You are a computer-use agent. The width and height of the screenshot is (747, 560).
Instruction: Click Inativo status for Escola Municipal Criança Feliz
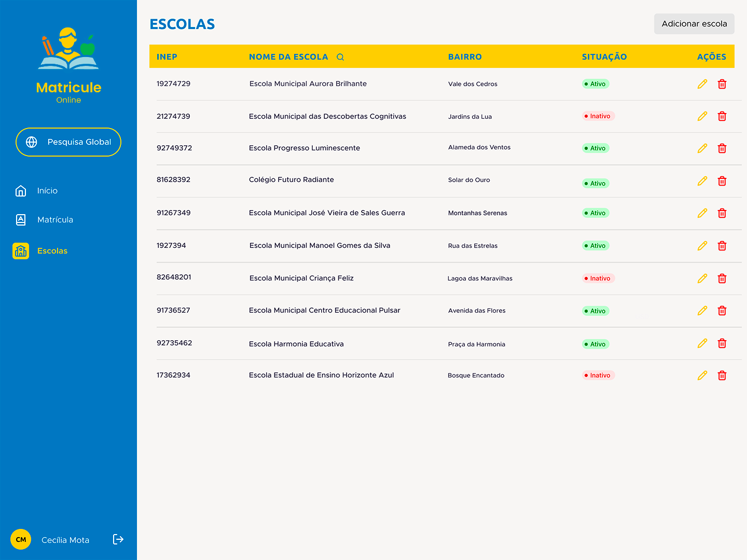(x=599, y=278)
